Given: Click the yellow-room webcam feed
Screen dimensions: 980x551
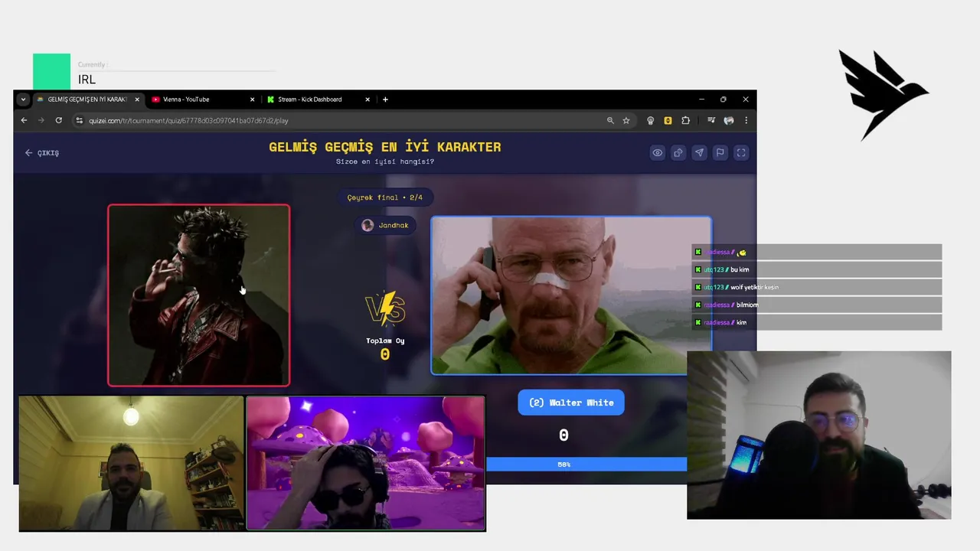Looking at the screenshot, I should point(131,463).
